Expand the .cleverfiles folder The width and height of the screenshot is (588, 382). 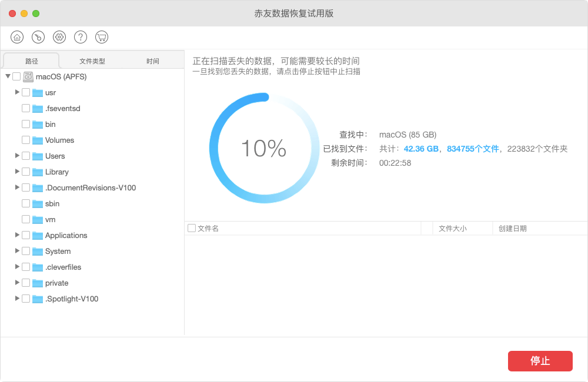[17, 267]
